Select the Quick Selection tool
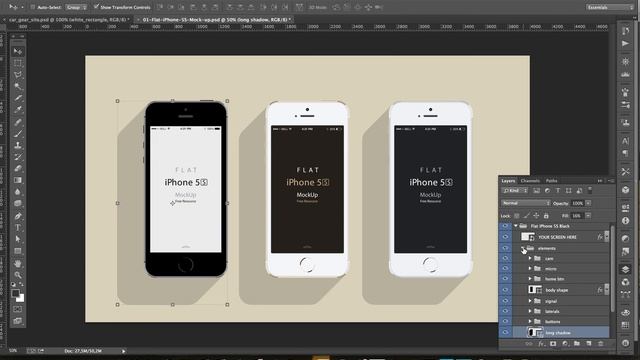This screenshot has height=360, width=640. tap(18, 86)
